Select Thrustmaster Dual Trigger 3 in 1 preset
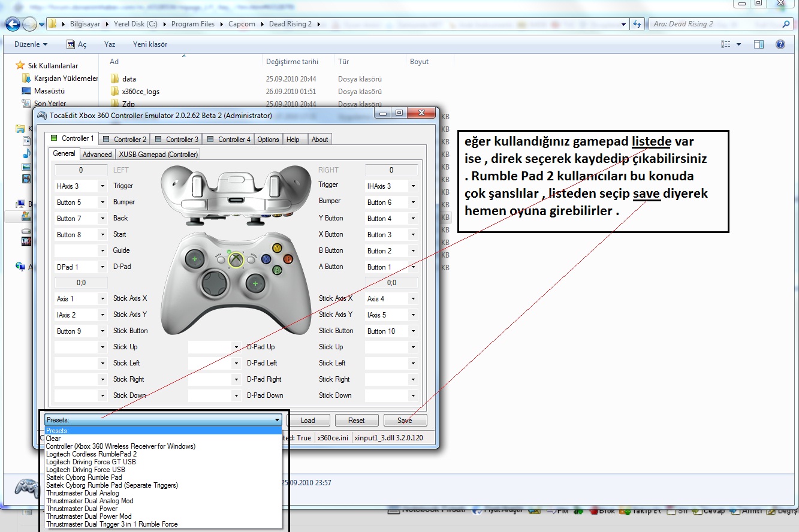Image resolution: width=799 pixels, height=532 pixels. (x=163, y=524)
